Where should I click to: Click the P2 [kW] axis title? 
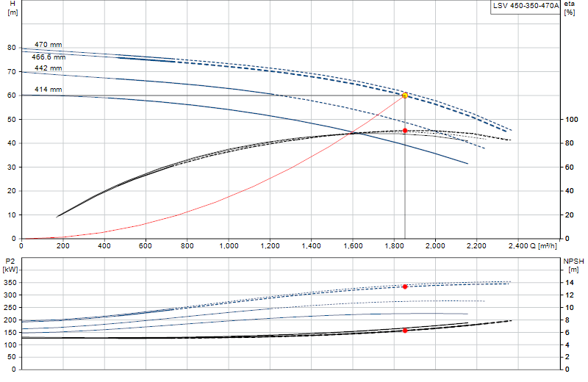10,265
